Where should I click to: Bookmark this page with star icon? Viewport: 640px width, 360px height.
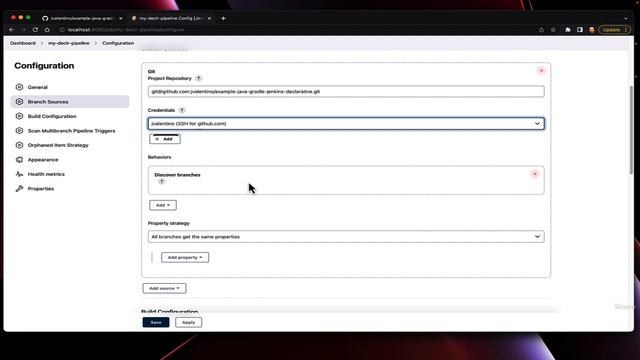(x=553, y=30)
